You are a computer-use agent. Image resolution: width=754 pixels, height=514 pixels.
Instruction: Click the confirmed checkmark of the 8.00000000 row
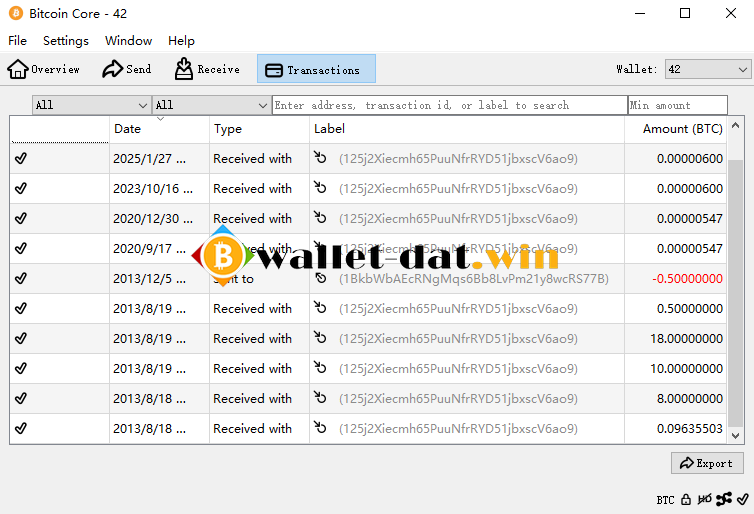(x=21, y=398)
